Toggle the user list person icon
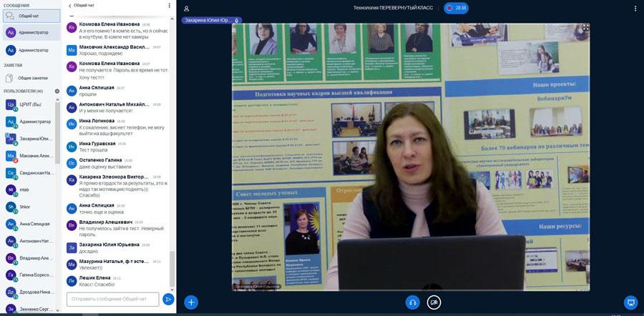Viewport: 644px width, 316px height. pos(187,8)
